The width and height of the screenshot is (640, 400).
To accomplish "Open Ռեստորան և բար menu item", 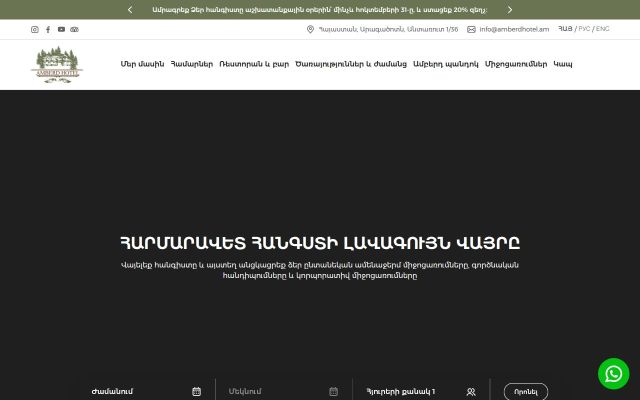I will point(254,64).
